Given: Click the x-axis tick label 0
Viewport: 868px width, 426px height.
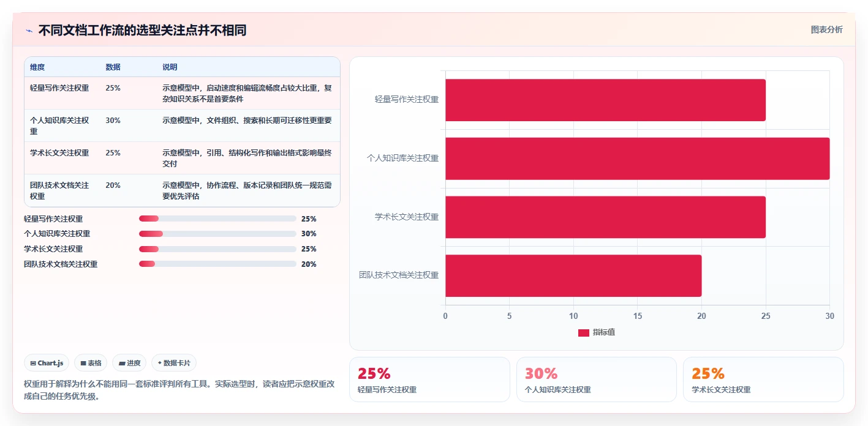Looking at the screenshot, I should point(445,316).
